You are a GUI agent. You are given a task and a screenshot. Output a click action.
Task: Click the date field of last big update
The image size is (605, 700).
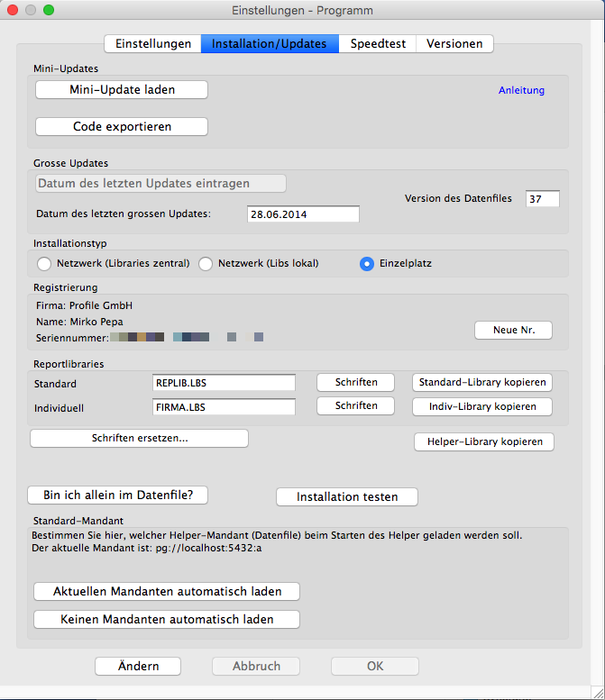click(x=302, y=214)
